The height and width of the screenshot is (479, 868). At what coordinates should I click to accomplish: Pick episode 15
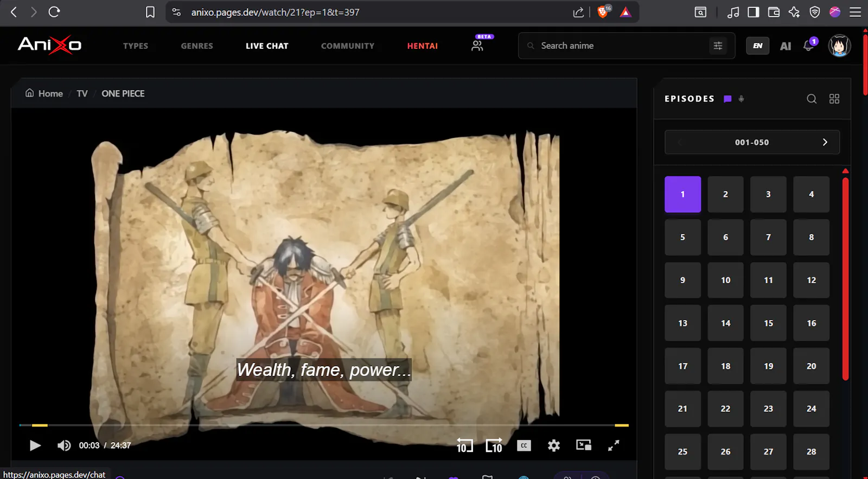pyautogui.click(x=768, y=323)
